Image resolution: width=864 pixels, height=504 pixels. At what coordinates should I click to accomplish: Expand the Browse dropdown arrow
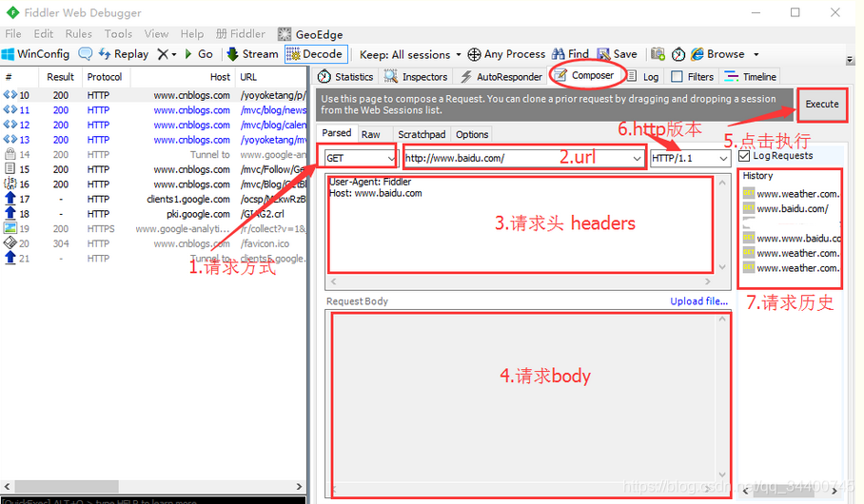(x=756, y=54)
